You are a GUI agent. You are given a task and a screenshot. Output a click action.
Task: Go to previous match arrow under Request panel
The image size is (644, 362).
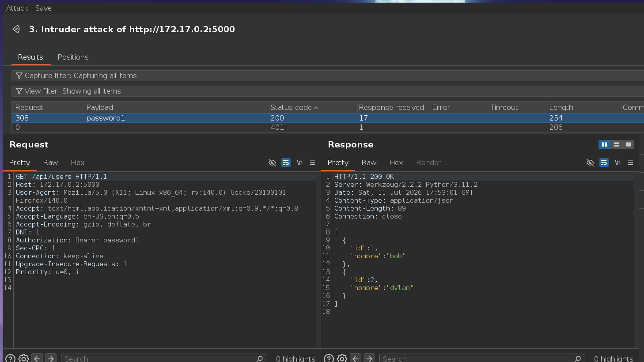[37, 358]
